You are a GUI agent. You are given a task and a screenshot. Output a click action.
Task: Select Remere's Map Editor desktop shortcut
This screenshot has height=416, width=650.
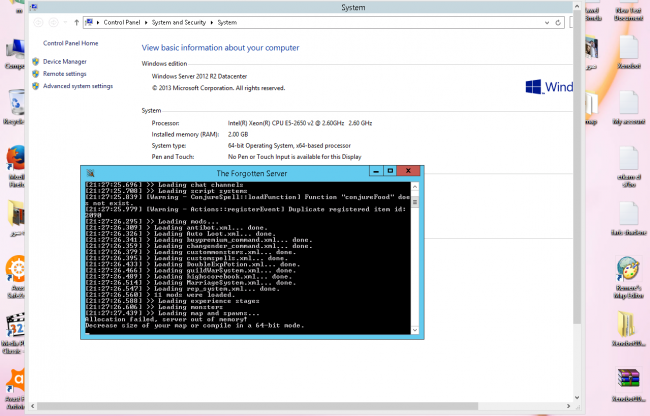[x=628, y=277]
